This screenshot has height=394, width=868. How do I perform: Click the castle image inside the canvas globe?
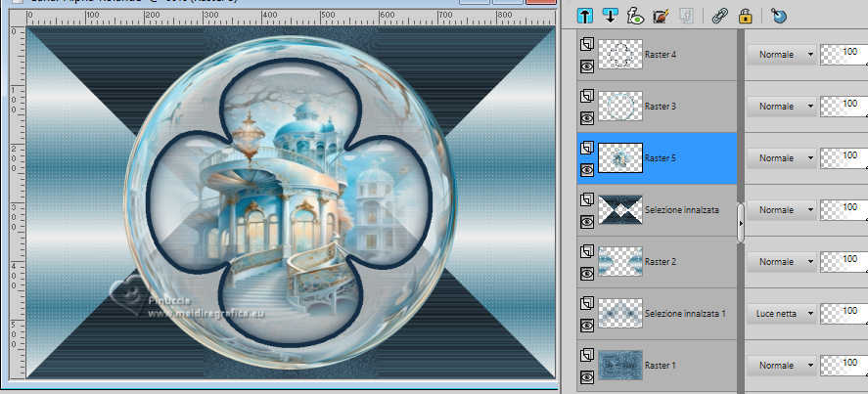click(290, 202)
